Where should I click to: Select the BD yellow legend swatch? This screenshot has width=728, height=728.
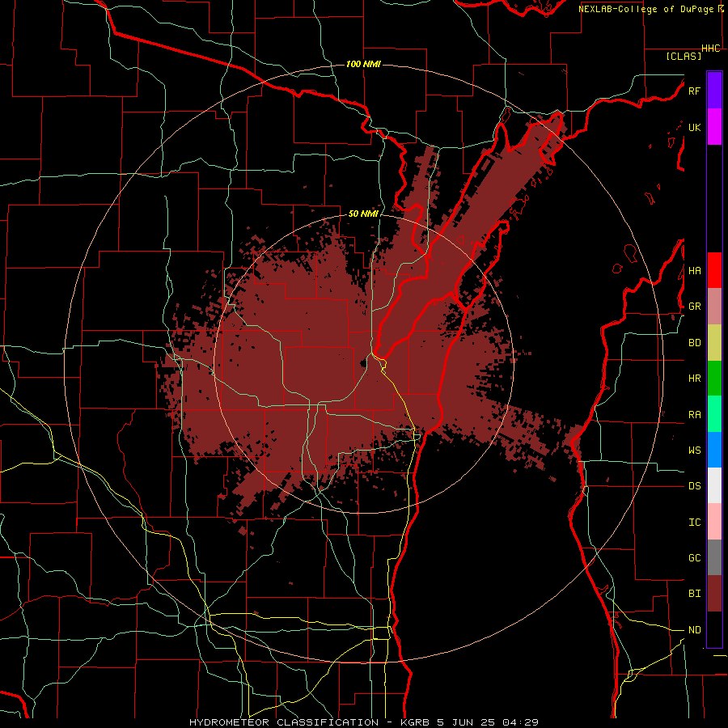click(x=714, y=343)
